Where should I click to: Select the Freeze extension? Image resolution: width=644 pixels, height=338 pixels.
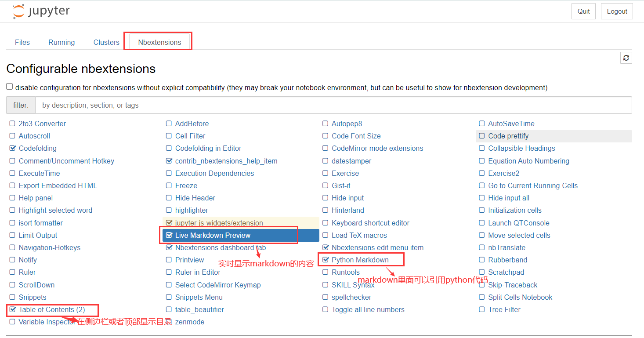pos(186,186)
